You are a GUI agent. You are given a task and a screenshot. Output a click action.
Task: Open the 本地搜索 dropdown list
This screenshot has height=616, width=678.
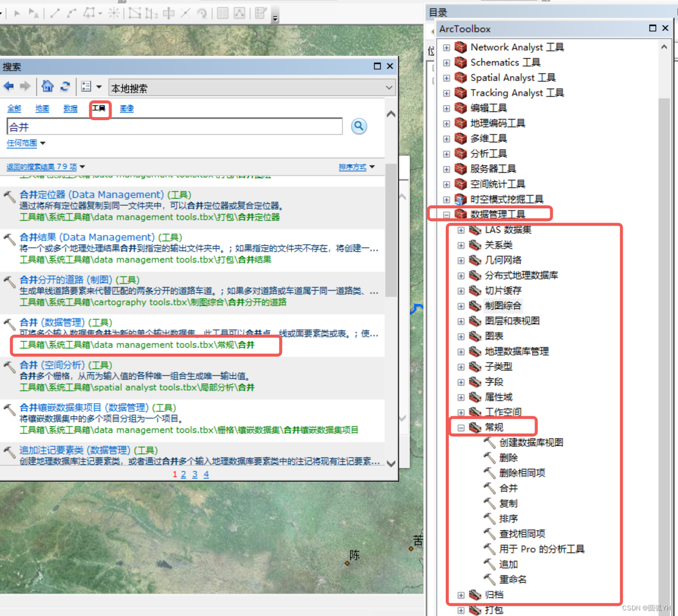(x=388, y=87)
